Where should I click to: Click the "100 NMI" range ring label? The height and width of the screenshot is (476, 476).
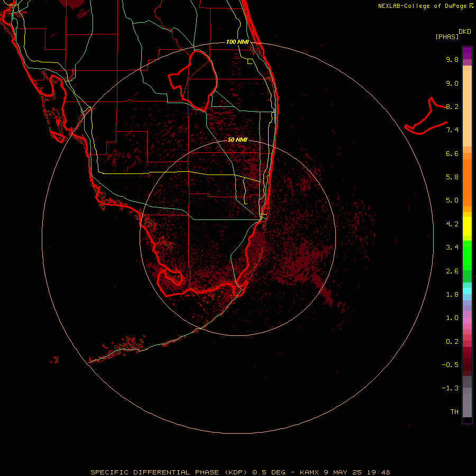(237, 42)
